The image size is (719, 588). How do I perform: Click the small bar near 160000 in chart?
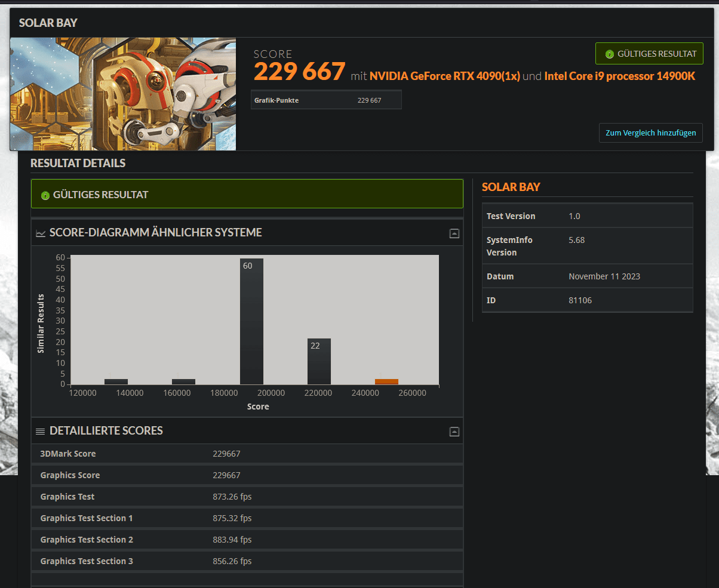coord(183,381)
